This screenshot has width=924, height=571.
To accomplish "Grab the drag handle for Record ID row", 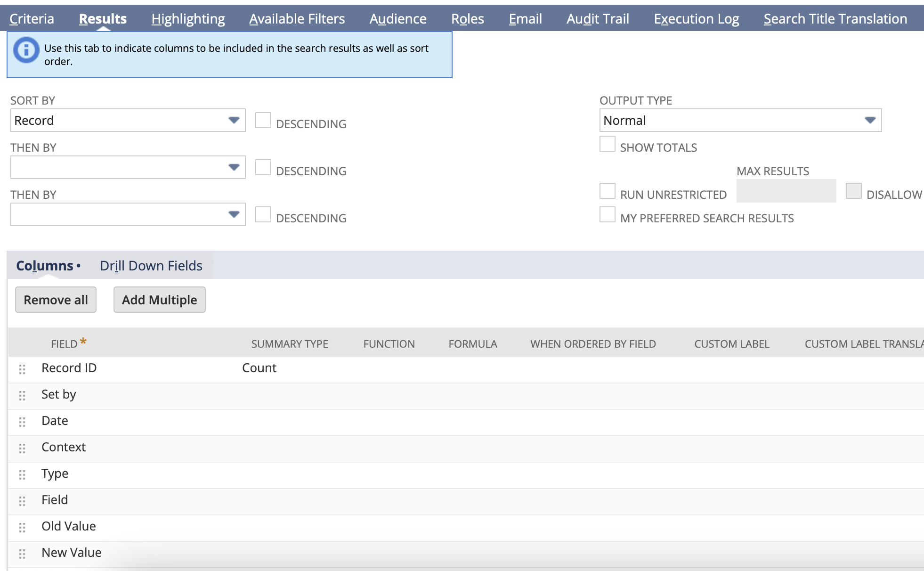I will tap(22, 369).
